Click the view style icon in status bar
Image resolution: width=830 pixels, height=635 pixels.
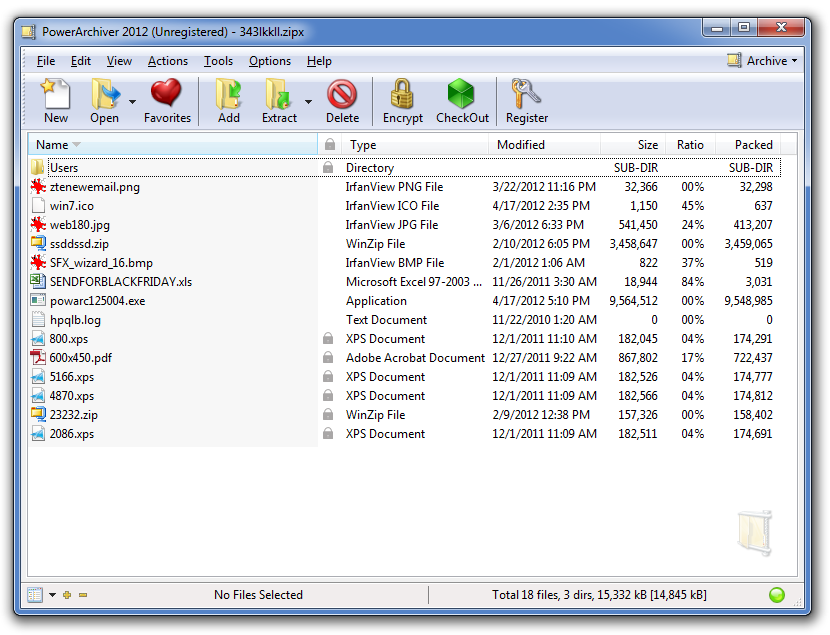coord(35,595)
